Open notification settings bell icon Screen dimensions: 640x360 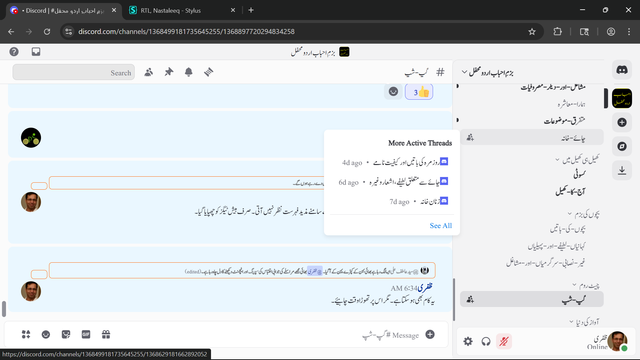(x=189, y=72)
